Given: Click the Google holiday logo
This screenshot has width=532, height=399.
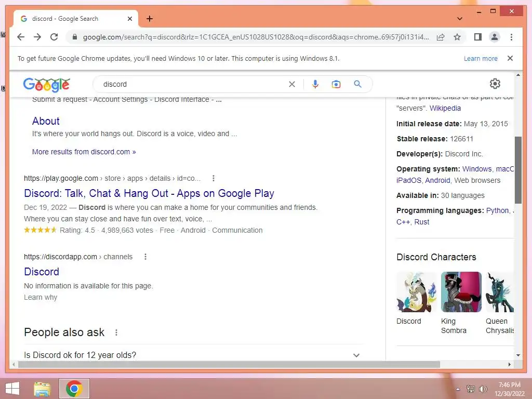Looking at the screenshot, I should click(46, 85).
